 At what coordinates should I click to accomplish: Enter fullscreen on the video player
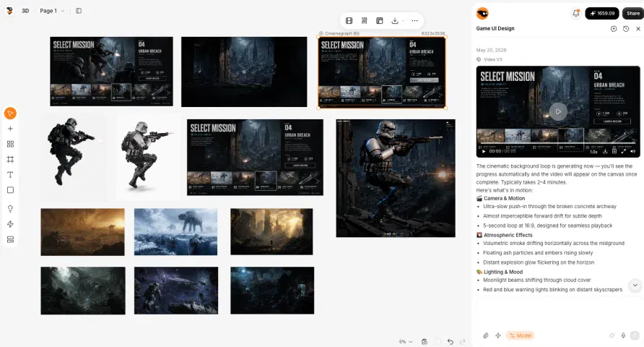click(624, 151)
